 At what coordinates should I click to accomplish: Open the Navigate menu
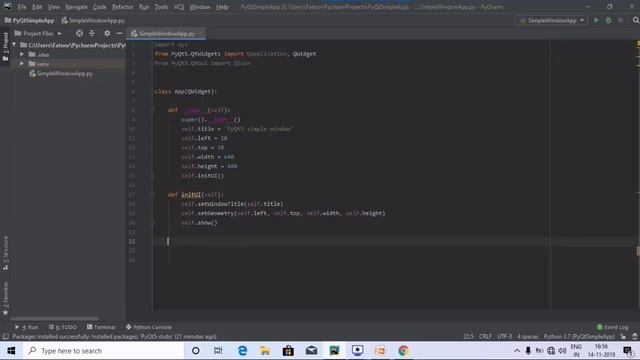pos(76,7)
